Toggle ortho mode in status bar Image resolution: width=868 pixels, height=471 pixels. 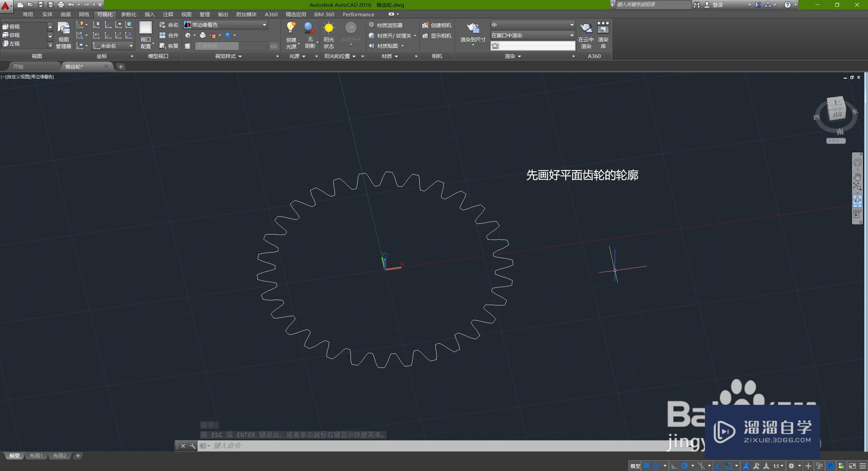click(x=674, y=466)
